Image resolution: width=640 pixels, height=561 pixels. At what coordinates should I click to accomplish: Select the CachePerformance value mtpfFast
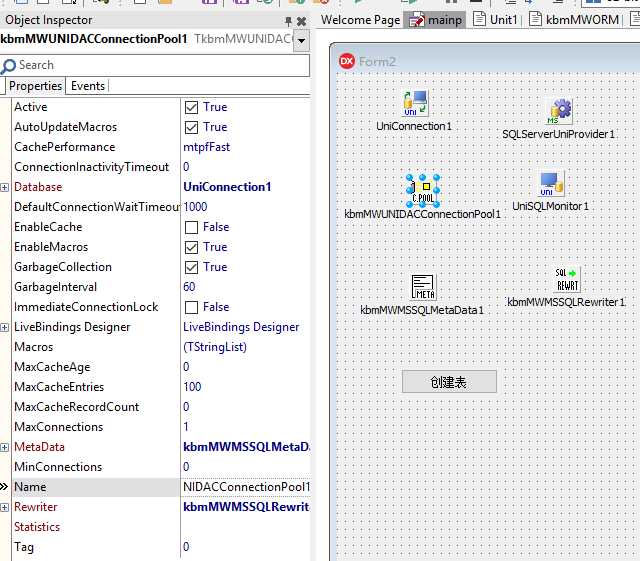tap(207, 147)
